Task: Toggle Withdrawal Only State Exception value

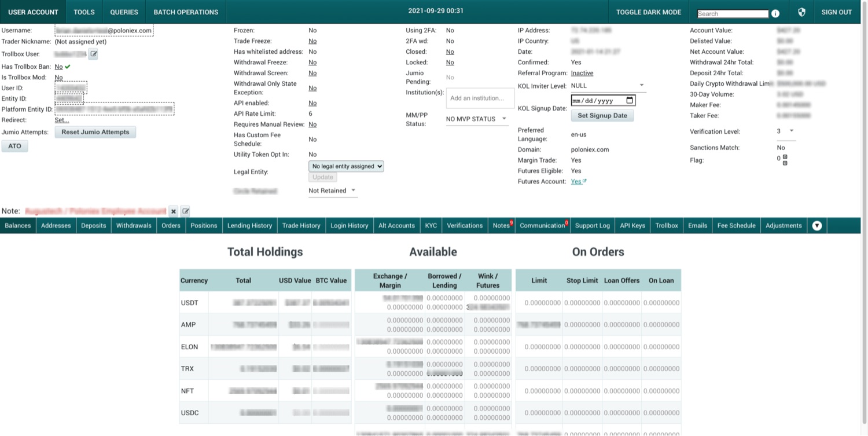Action: [x=312, y=88]
